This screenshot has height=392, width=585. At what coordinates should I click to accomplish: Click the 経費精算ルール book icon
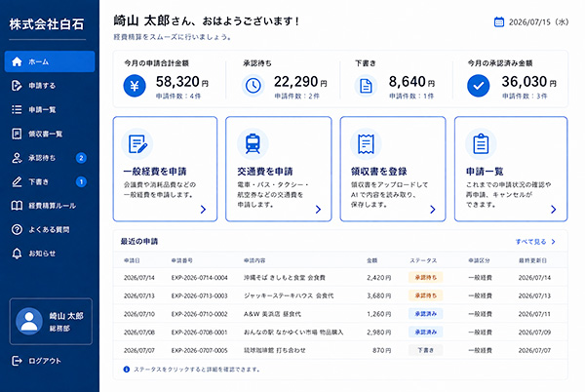pos(17,206)
